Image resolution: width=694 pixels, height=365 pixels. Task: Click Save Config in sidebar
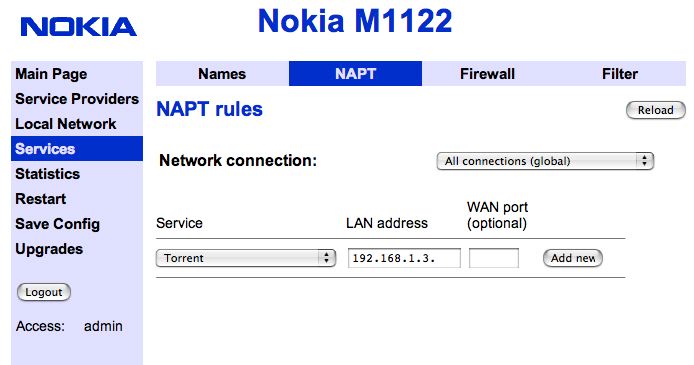click(57, 224)
